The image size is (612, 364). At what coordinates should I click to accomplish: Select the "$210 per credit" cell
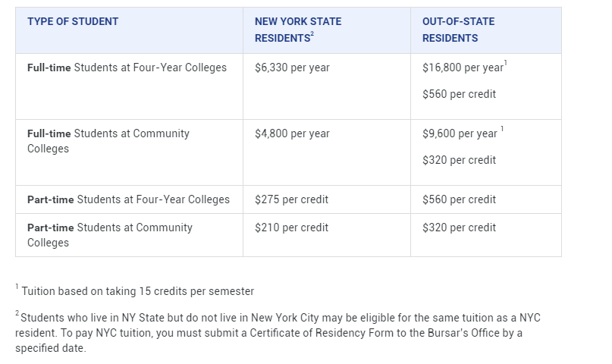292,227
